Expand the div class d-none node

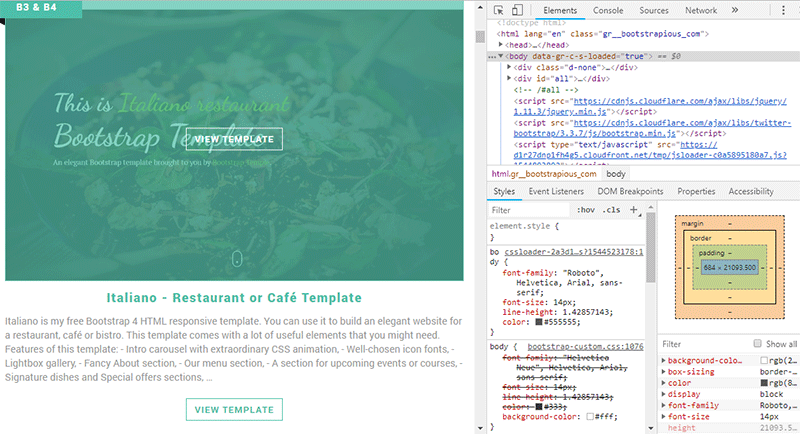click(x=509, y=67)
